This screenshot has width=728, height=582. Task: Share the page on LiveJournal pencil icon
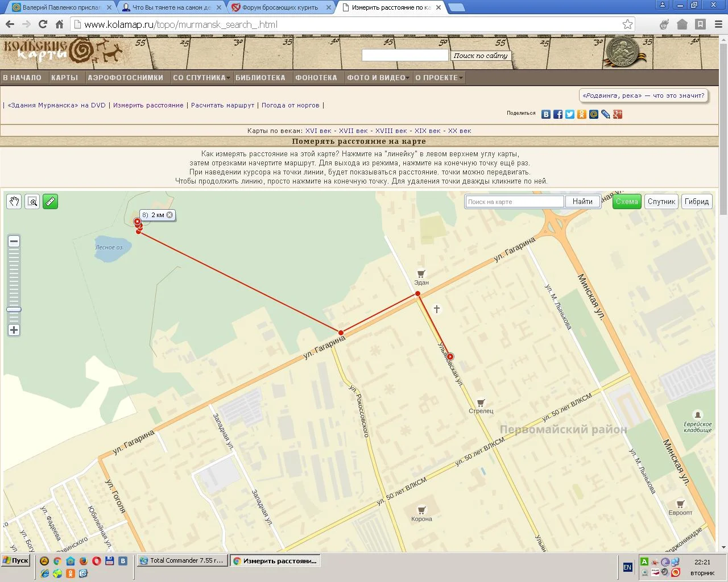point(606,114)
